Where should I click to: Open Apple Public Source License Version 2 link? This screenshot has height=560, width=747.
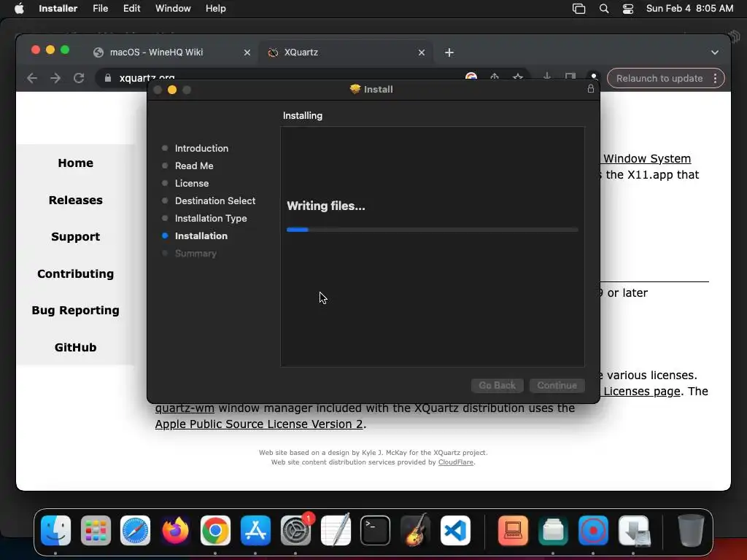259,424
